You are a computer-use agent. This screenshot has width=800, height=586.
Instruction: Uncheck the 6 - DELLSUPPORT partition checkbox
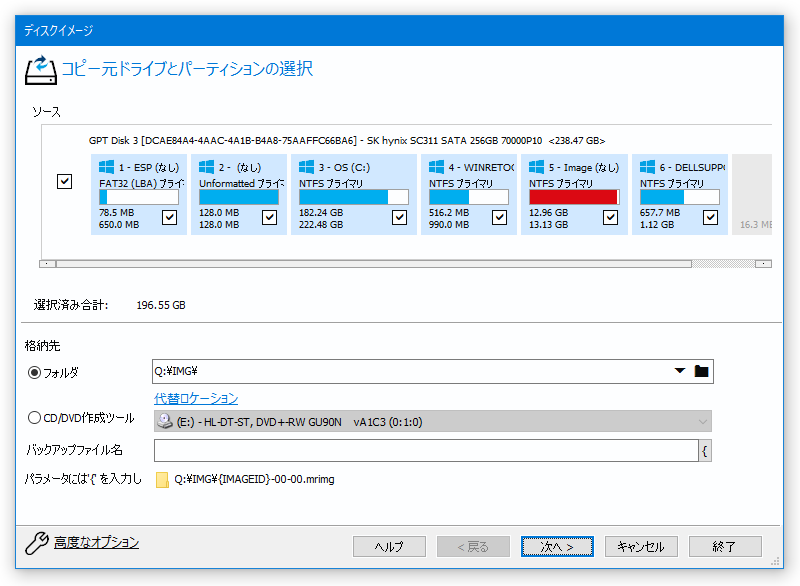[x=710, y=217]
